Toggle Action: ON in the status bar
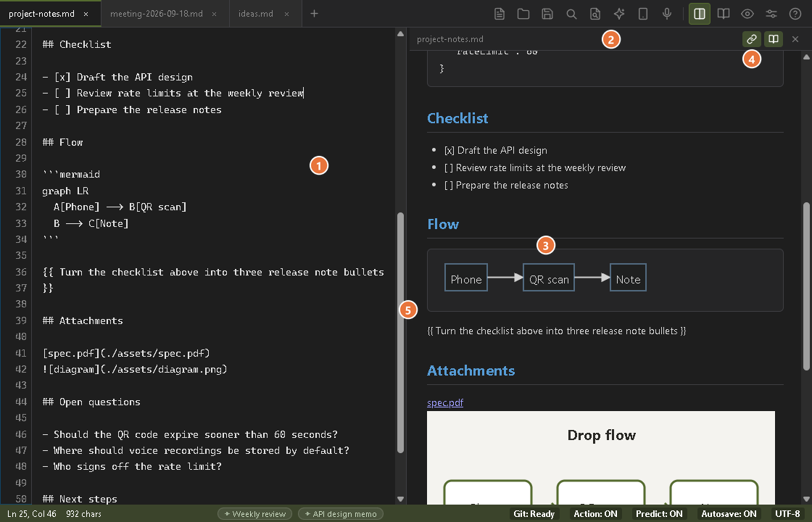Screen dimensions: 812x522 click(x=595, y=514)
